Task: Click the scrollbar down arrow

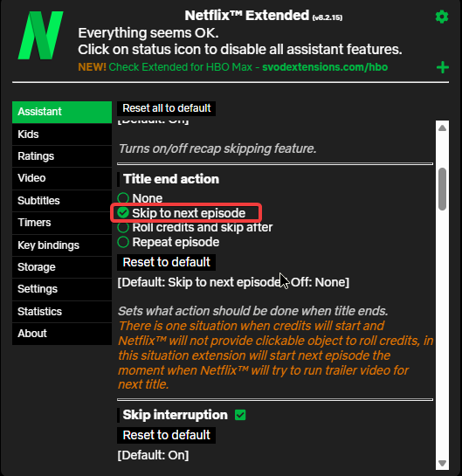Action: 442,463
